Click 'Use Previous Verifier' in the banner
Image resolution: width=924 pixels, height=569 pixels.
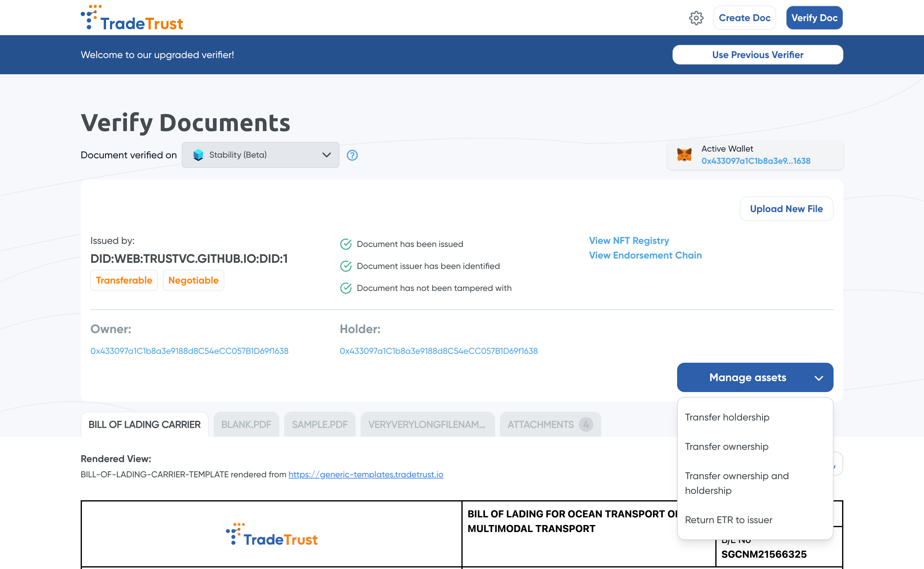(x=757, y=55)
